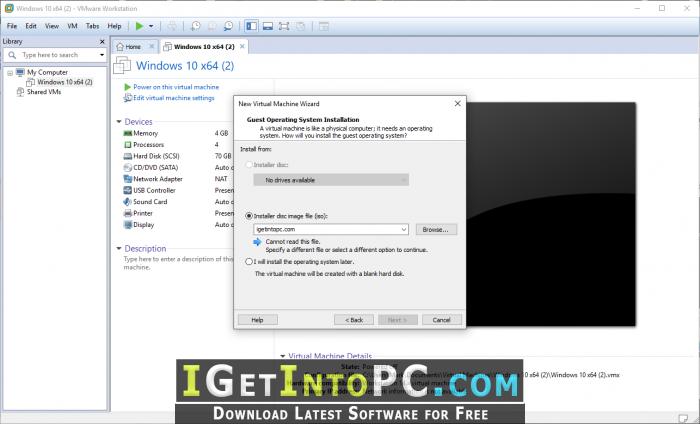Click the Help button in the wizard
Image resolution: width=700 pixels, height=424 pixels.
[x=258, y=320]
